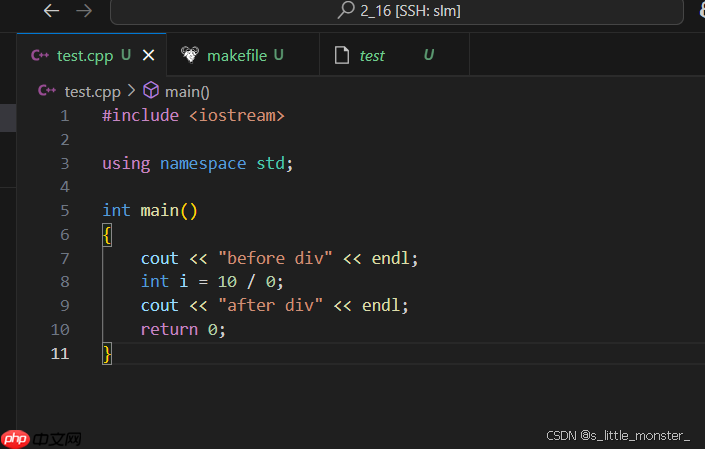Click line number 11 in gutter
Image resolution: width=705 pixels, height=449 pixels.
[60, 354]
